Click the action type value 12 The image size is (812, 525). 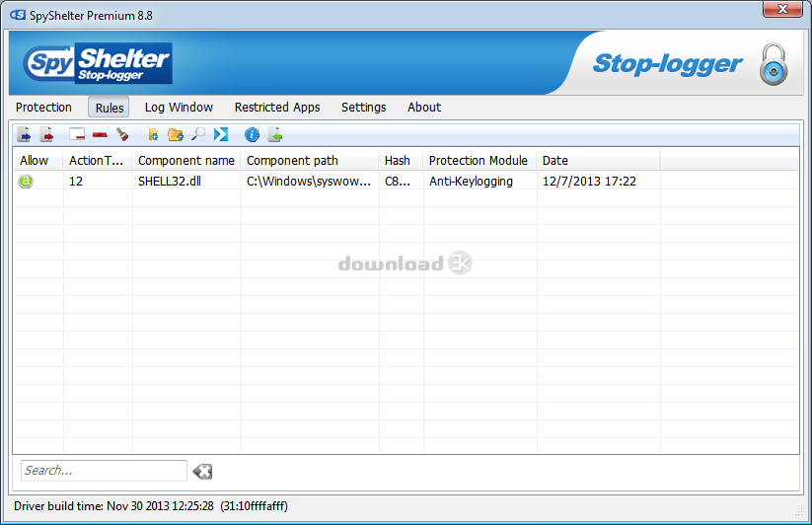pos(76,182)
